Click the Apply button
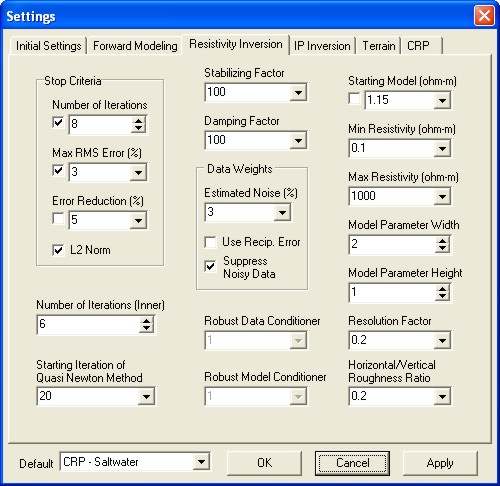The height and width of the screenshot is (486, 500). point(440,463)
